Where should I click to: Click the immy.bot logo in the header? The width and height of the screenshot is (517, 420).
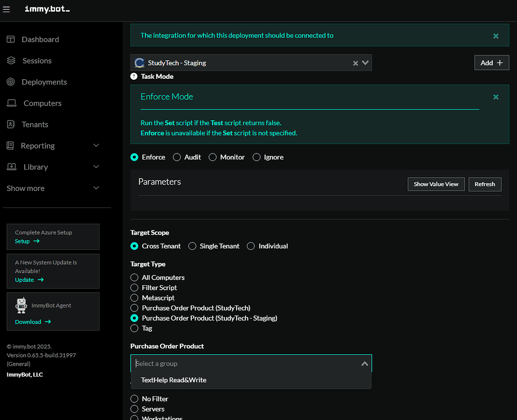[47, 9]
